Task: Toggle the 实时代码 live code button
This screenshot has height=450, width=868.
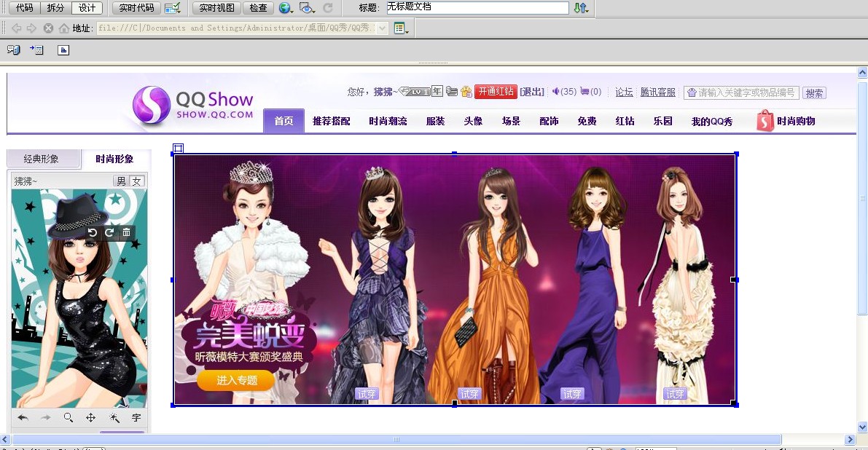Action: [x=136, y=8]
